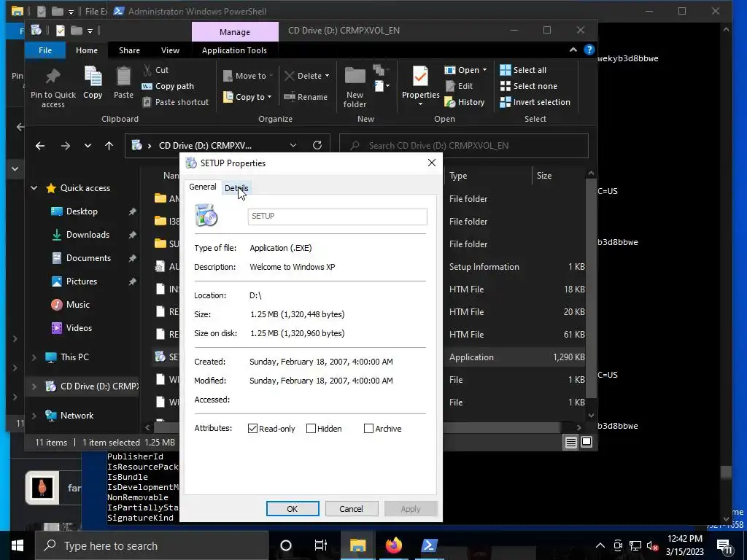Click the Explorer Help question icon

pyautogui.click(x=589, y=50)
